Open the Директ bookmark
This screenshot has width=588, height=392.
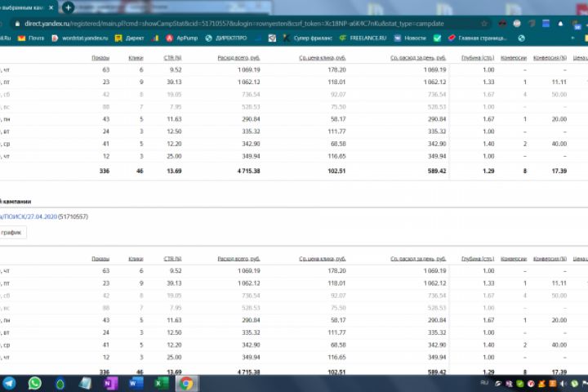point(129,38)
